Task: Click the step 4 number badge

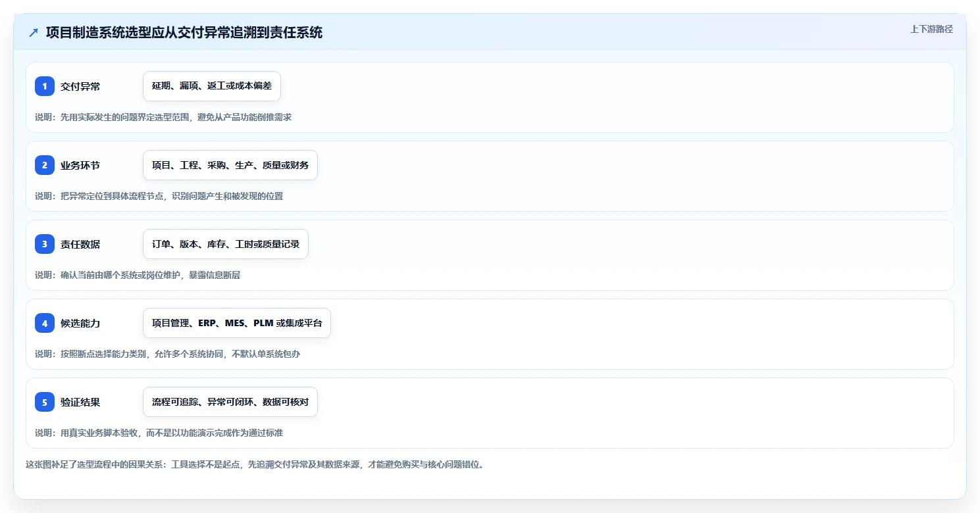Action: 45,323
